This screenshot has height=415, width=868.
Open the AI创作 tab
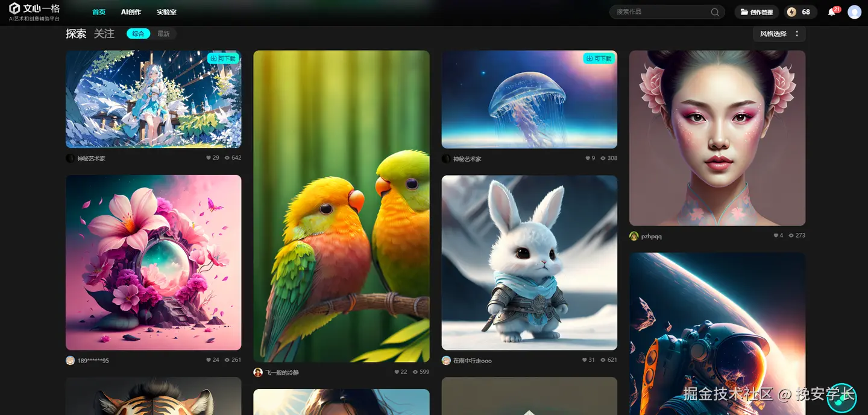pyautogui.click(x=131, y=12)
